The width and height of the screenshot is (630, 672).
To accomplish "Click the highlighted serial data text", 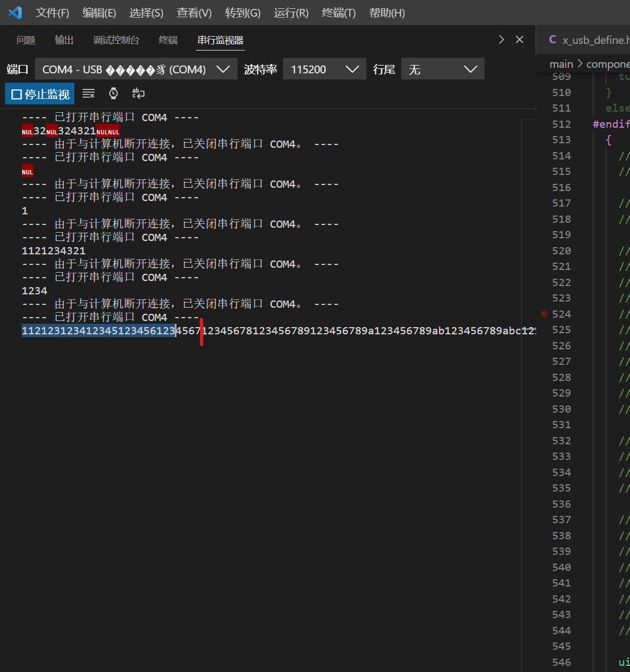I will (x=97, y=330).
